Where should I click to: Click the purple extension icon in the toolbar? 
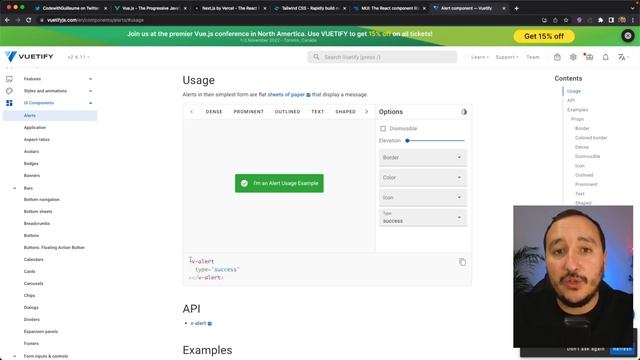[x=579, y=20]
